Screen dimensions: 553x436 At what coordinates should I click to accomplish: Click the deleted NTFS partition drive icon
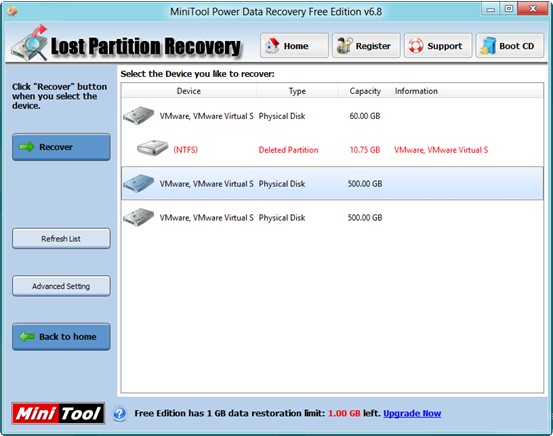[152, 148]
